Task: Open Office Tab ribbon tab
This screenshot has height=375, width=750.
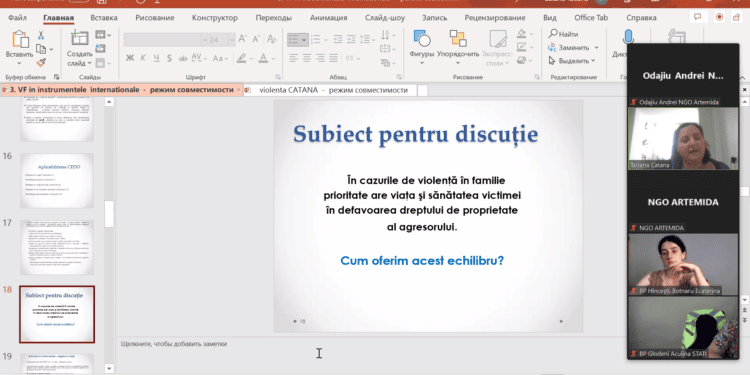Action: click(591, 18)
